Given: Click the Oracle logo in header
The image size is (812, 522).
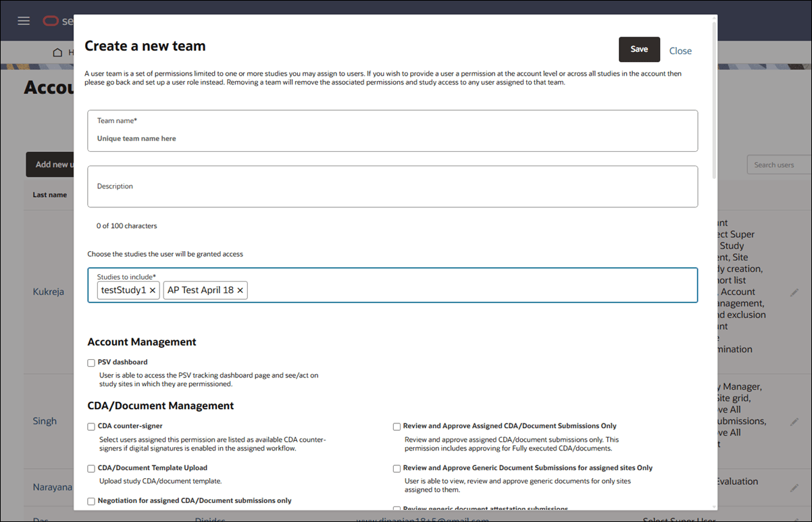Looking at the screenshot, I should point(51,21).
